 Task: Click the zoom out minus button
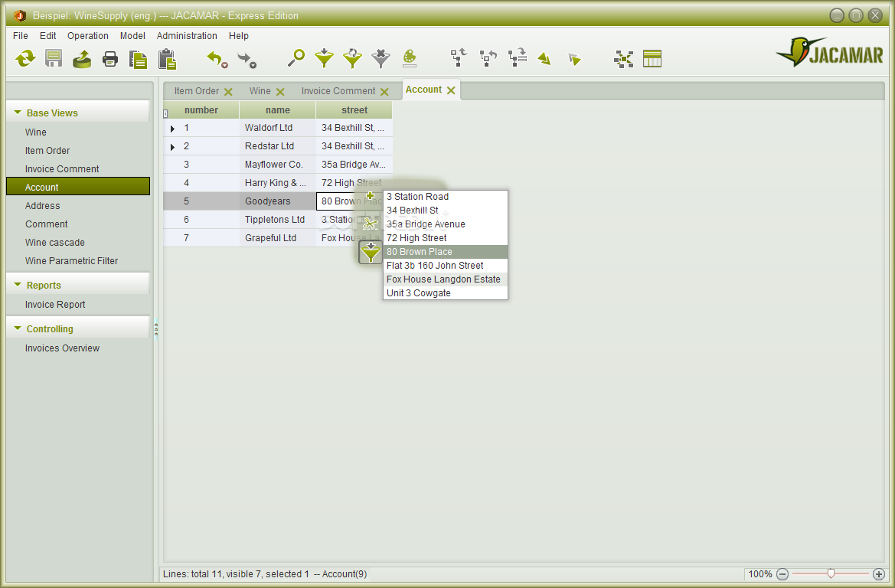point(783,574)
